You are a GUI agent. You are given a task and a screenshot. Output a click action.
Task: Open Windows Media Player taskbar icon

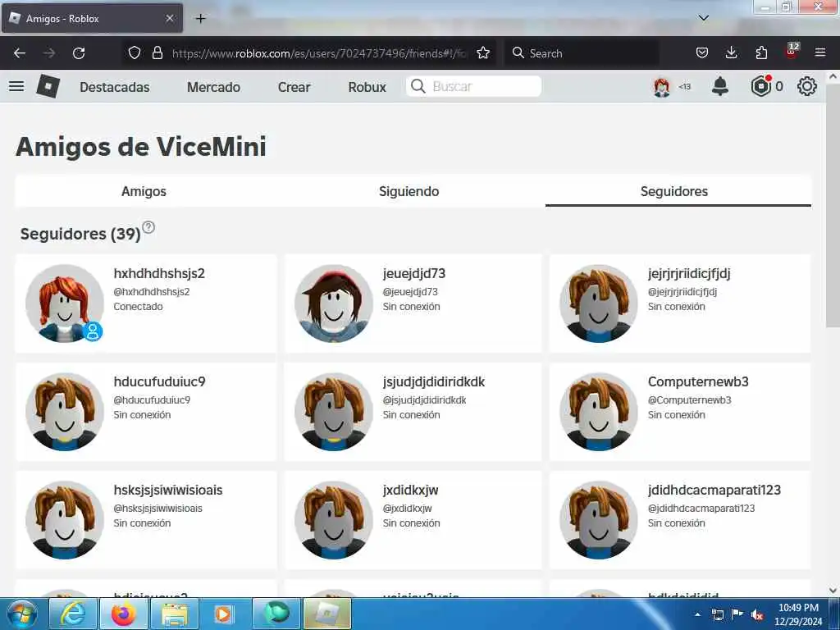pyautogui.click(x=224, y=614)
